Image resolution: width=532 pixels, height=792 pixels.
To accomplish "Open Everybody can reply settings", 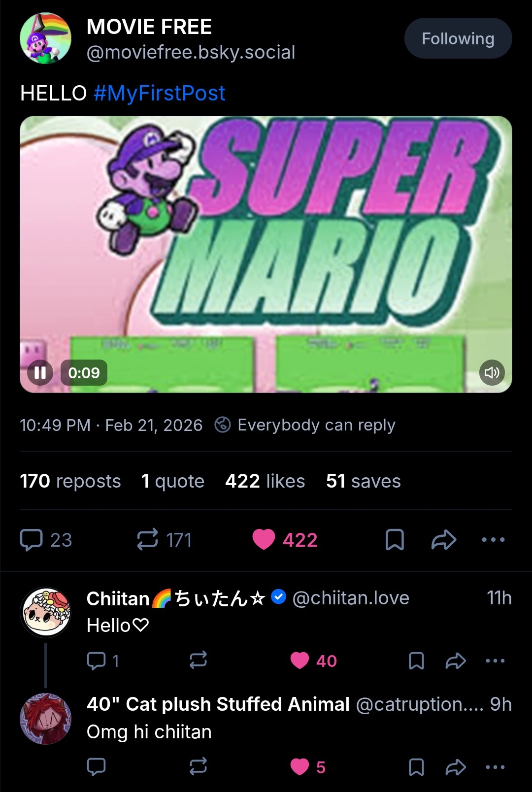I will [x=305, y=425].
